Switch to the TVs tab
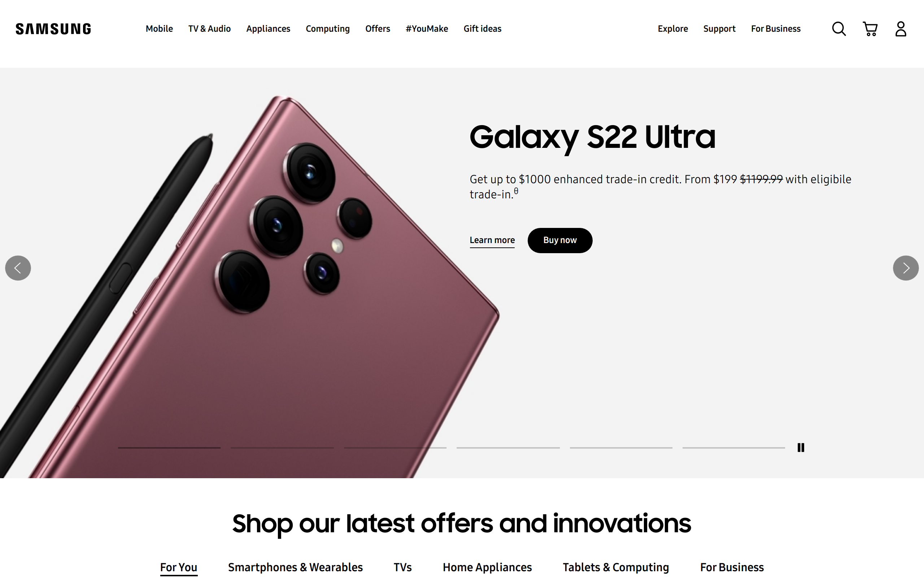 point(402,568)
